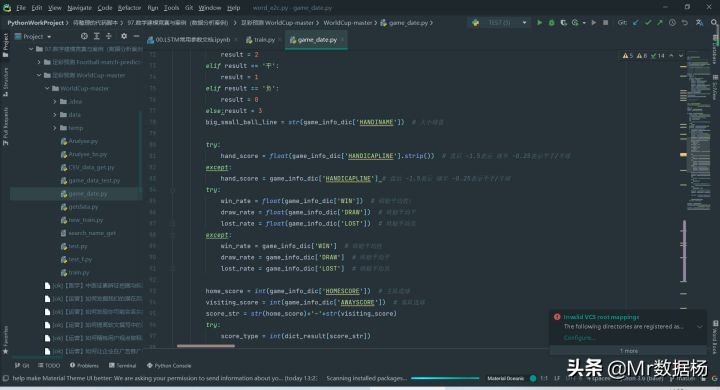Update project via Git blue arrow icon
Image resolution: width=720 pixels, height=390 pixels.
[636, 23]
